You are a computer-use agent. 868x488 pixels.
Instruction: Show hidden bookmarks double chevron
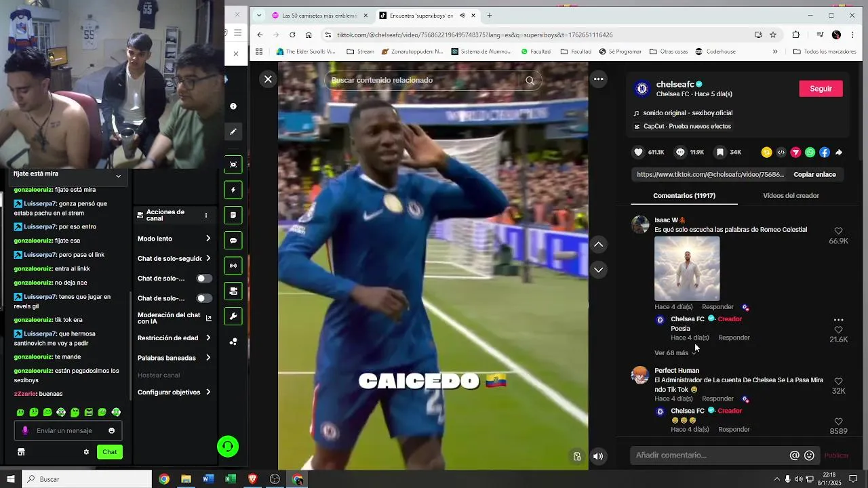click(x=776, y=52)
